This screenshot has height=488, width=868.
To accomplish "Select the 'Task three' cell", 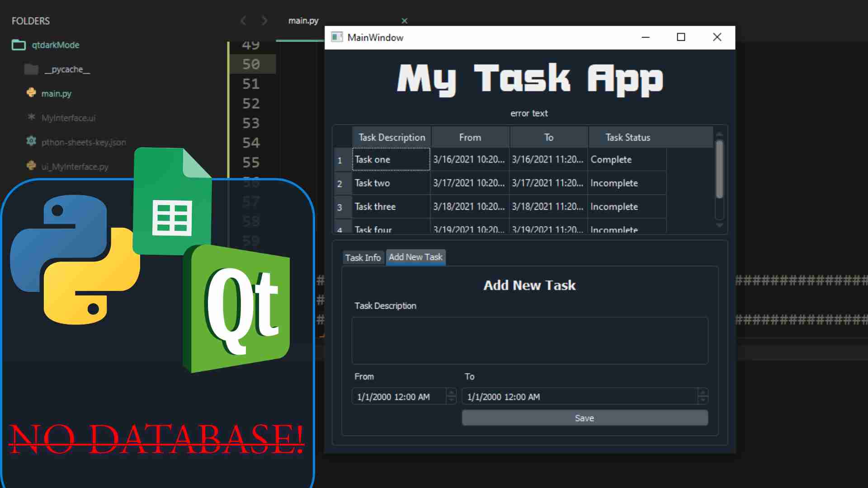I will click(x=391, y=206).
